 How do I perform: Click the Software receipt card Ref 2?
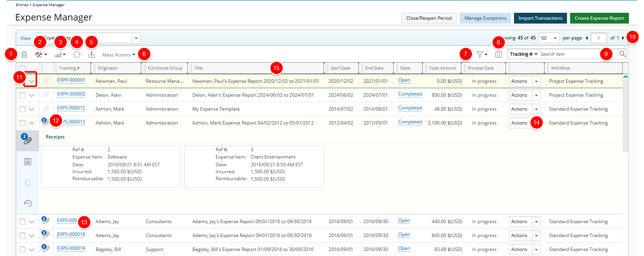[x=111, y=167]
